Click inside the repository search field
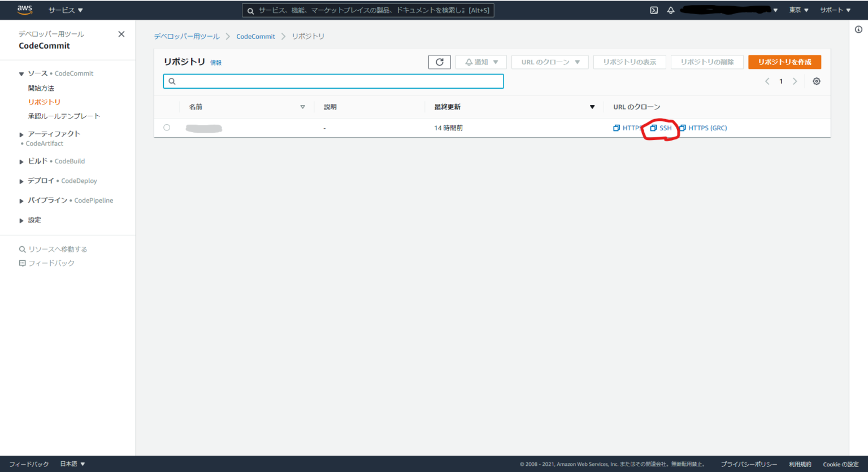868x472 pixels. 333,81
